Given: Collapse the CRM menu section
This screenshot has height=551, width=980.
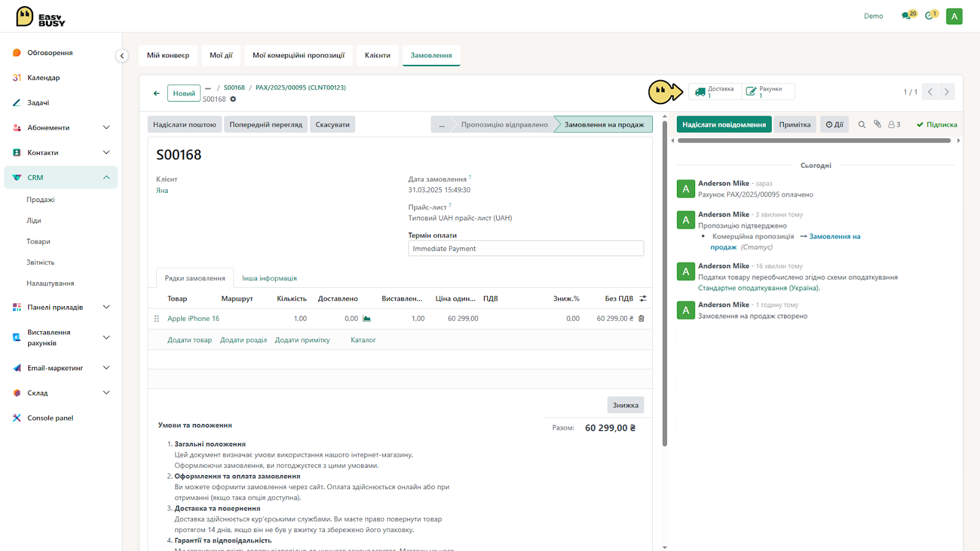Looking at the screenshot, I should (107, 178).
